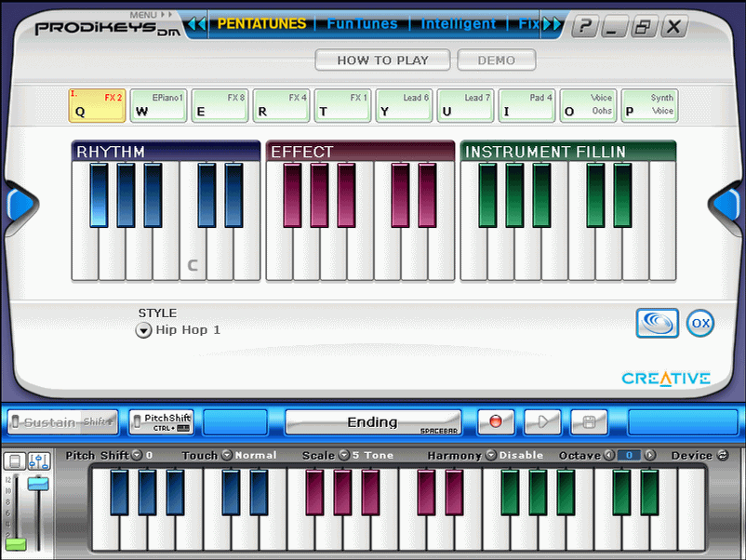Viewport: 746px width, 560px height.
Task: Toggle the Sustain switch
Action: [63, 422]
